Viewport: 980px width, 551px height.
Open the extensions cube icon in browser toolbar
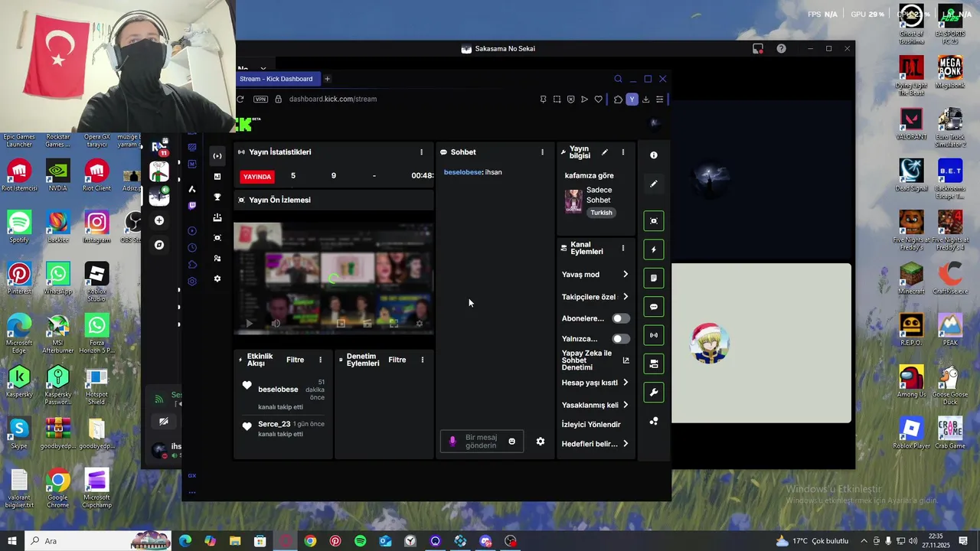(618, 99)
